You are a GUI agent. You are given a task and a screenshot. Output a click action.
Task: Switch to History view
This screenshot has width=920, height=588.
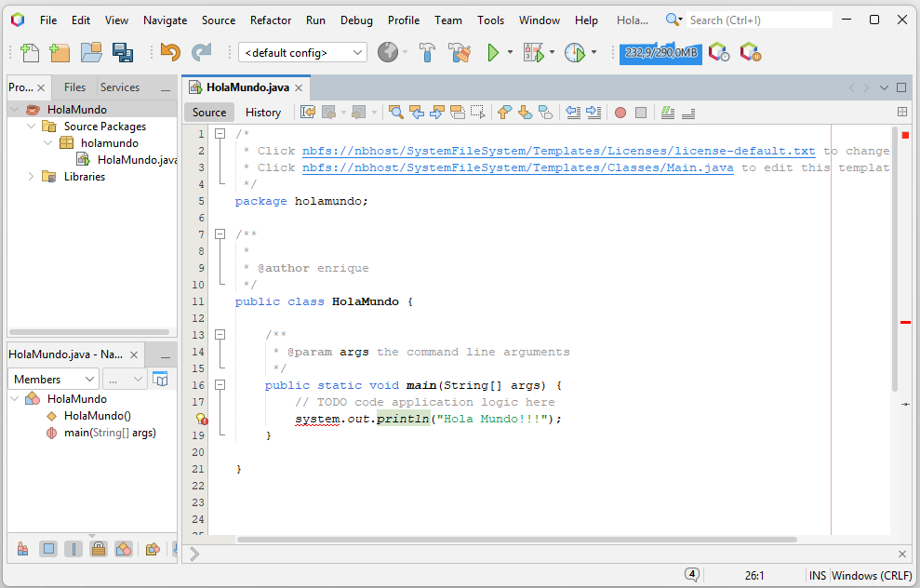(x=263, y=112)
